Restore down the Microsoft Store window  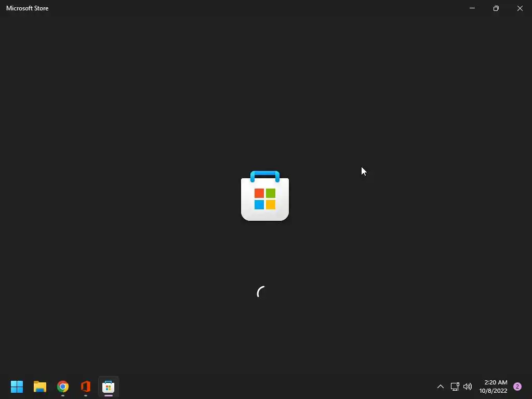click(496, 8)
